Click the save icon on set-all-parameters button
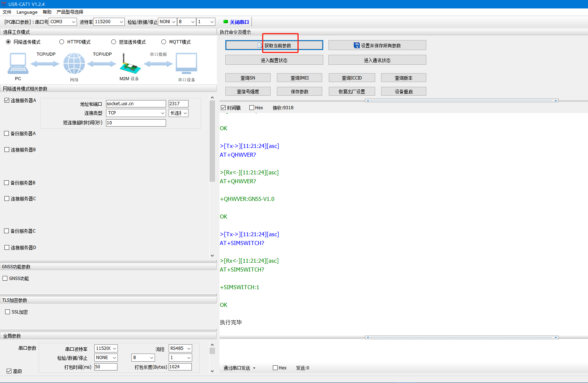 point(356,45)
